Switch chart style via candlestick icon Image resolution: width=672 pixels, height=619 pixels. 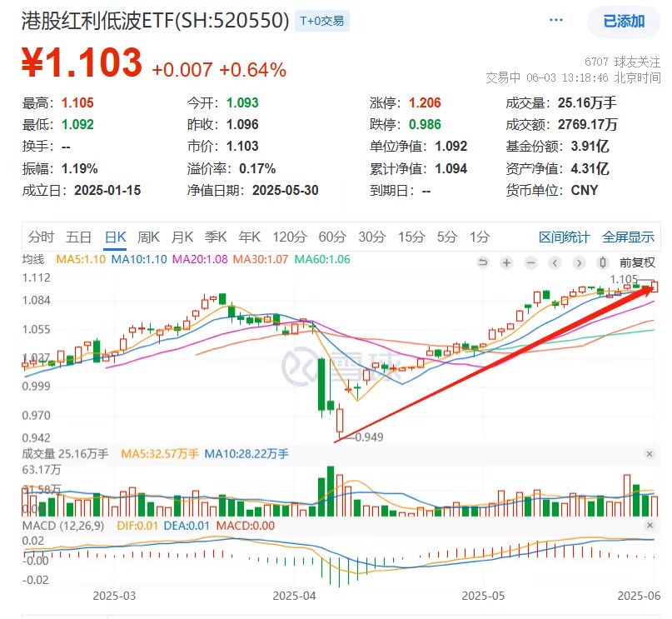point(603,262)
